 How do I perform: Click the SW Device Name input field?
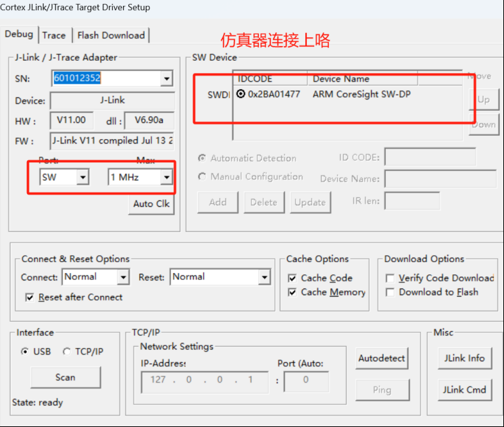coord(440,179)
